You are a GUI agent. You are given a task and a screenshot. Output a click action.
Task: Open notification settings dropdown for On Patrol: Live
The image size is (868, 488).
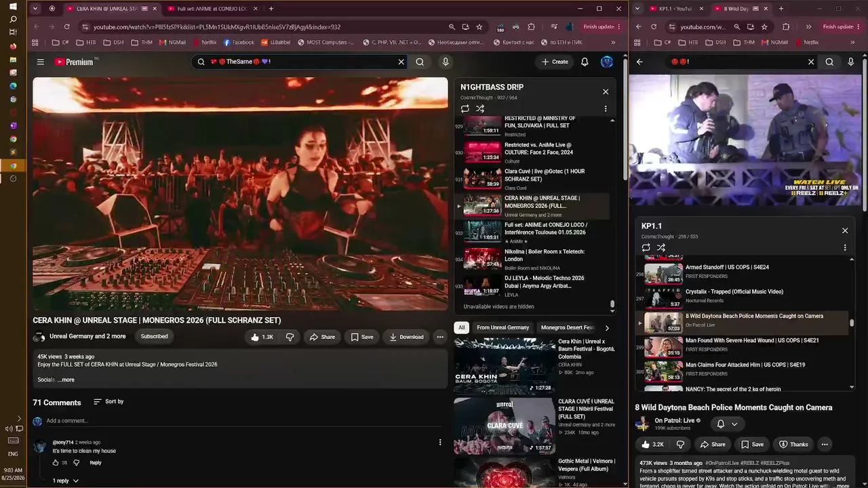tap(728, 424)
